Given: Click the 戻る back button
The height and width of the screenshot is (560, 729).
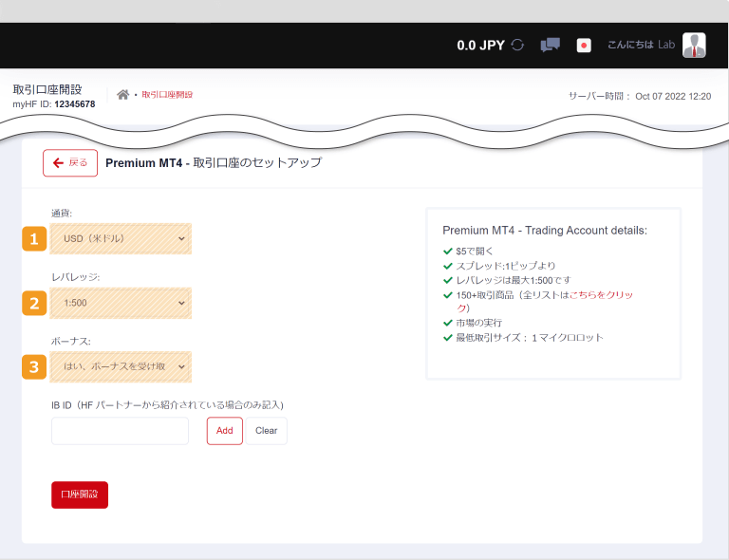Looking at the screenshot, I should pos(70,162).
